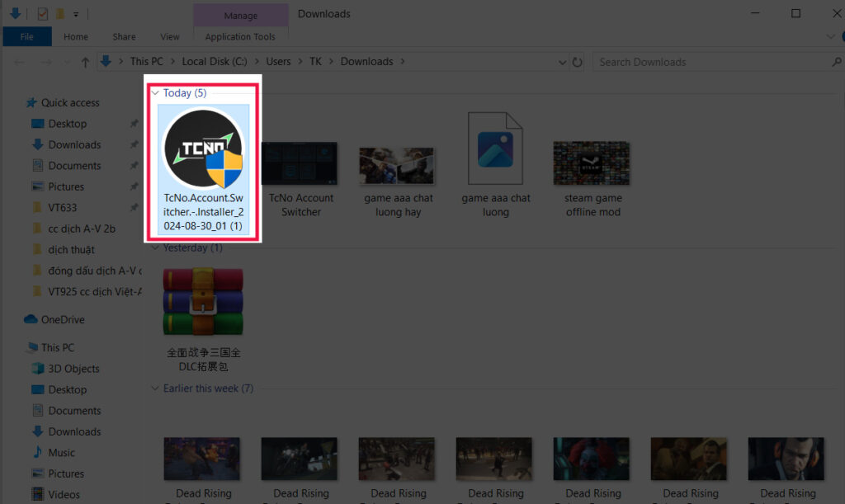The image size is (845, 504).
Task: Select the Quick access star icon
Action: pyautogui.click(x=32, y=102)
